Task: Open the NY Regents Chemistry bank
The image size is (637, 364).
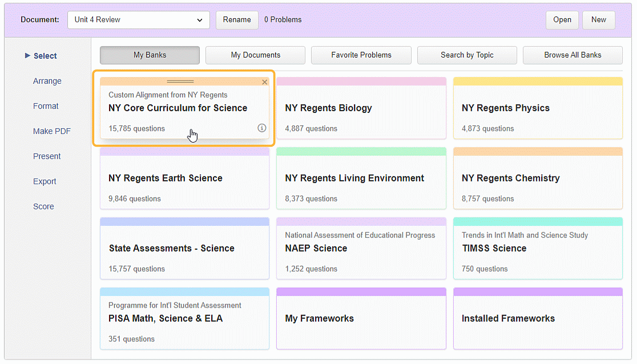Action: click(x=538, y=179)
